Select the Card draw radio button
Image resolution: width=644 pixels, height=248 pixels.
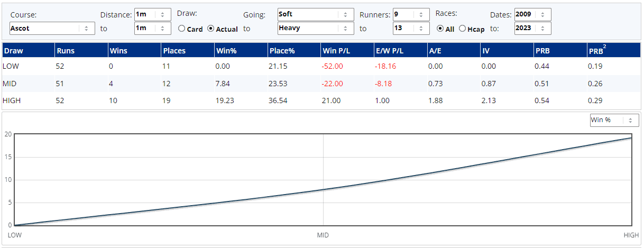coord(182,29)
